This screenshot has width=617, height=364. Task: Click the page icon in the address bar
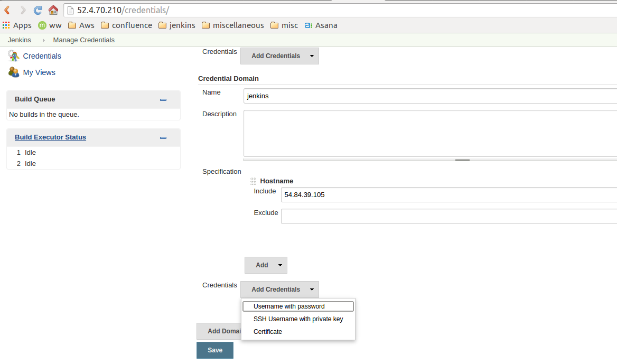point(70,10)
